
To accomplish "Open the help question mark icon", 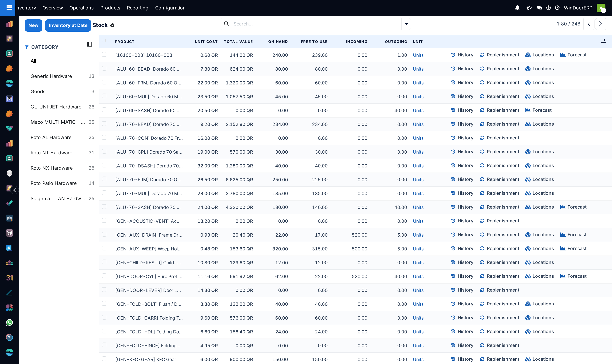I will click(548, 8).
